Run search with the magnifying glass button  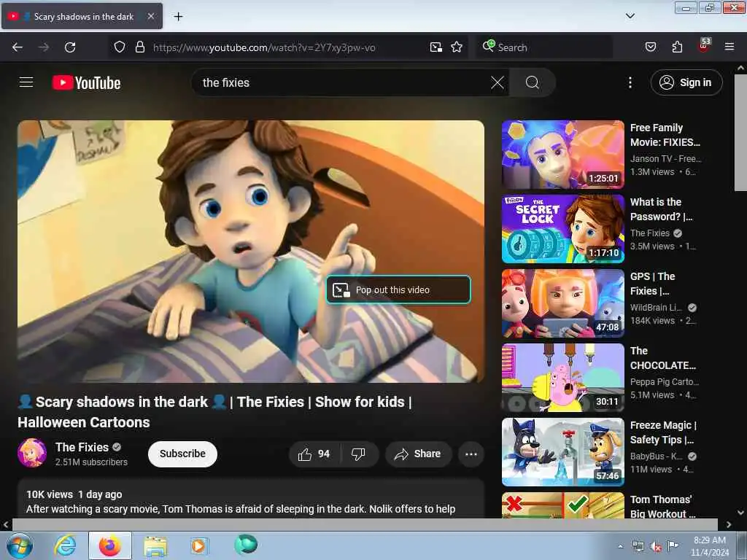coord(532,82)
